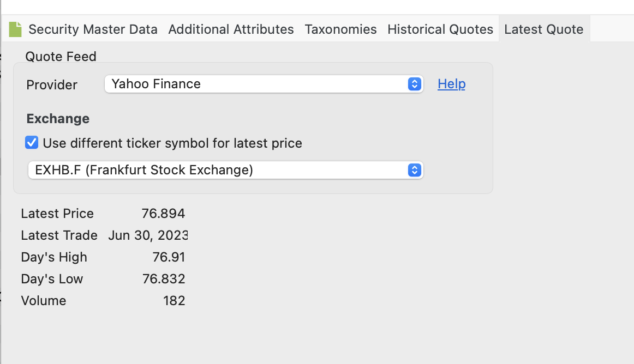The width and height of the screenshot is (634, 364).
Task: Click the Latest Price value 76.894
Action: (163, 213)
